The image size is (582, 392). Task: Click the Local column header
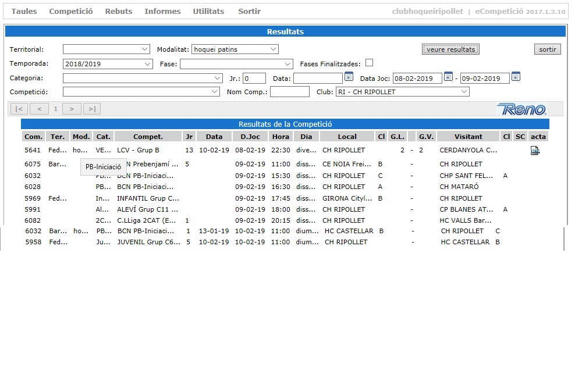(x=347, y=137)
